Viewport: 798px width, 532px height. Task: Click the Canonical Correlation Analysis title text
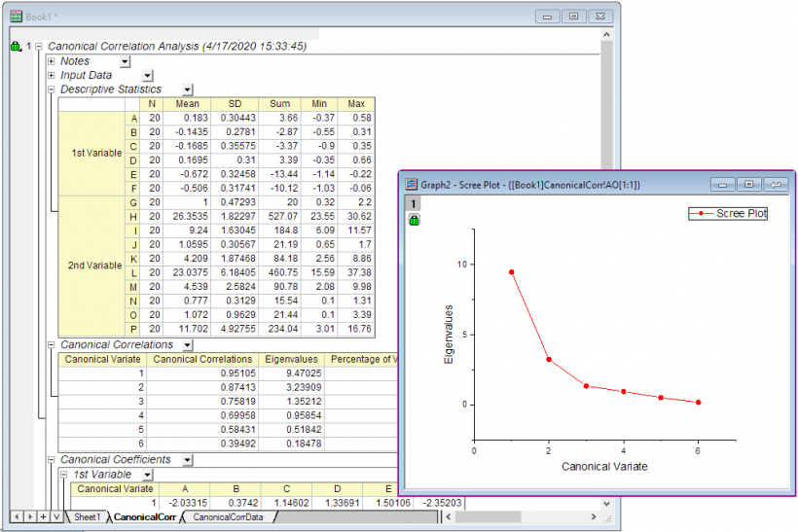177,47
